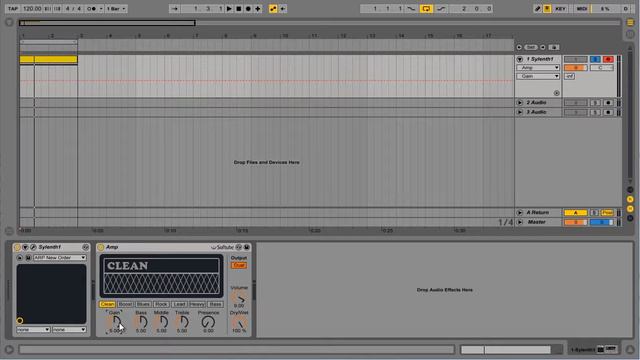Viewport: 640px width, 360px height.
Task: Open the Amp device chooser dropdown
Action: tap(538, 68)
